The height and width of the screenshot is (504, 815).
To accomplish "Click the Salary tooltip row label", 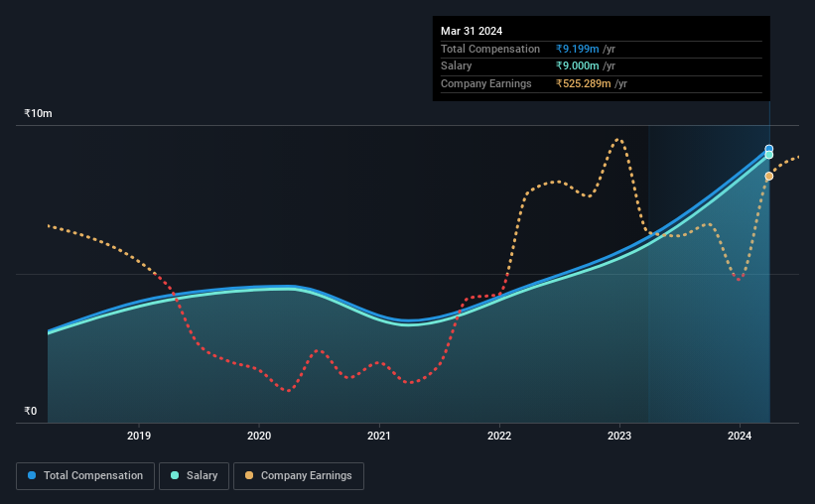I will [x=457, y=66].
